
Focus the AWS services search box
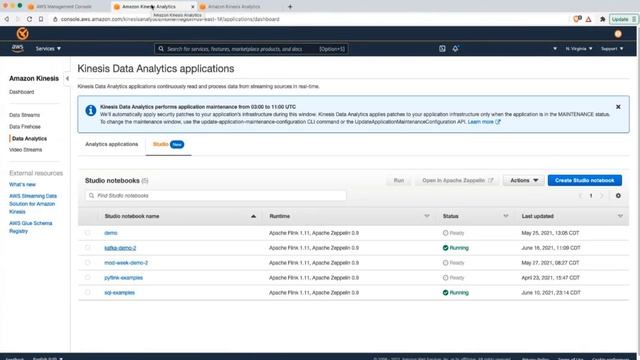click(x=251, y=49)
